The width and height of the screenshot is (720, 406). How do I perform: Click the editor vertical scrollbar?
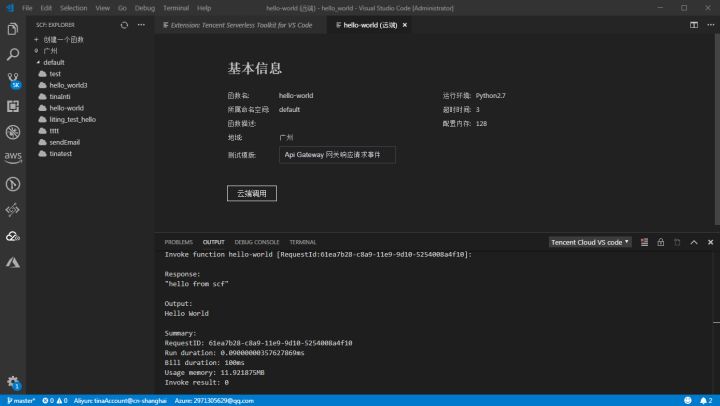pos(717,129)
